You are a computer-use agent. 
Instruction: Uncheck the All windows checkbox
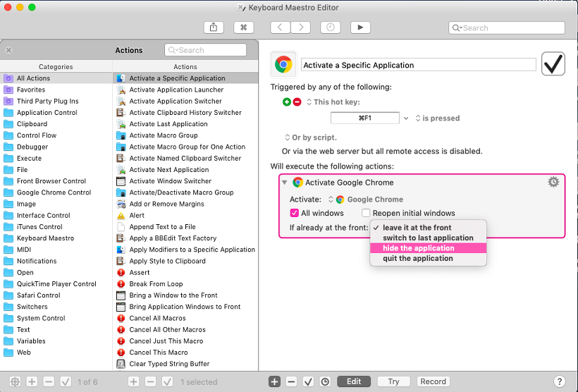point(294,213)
